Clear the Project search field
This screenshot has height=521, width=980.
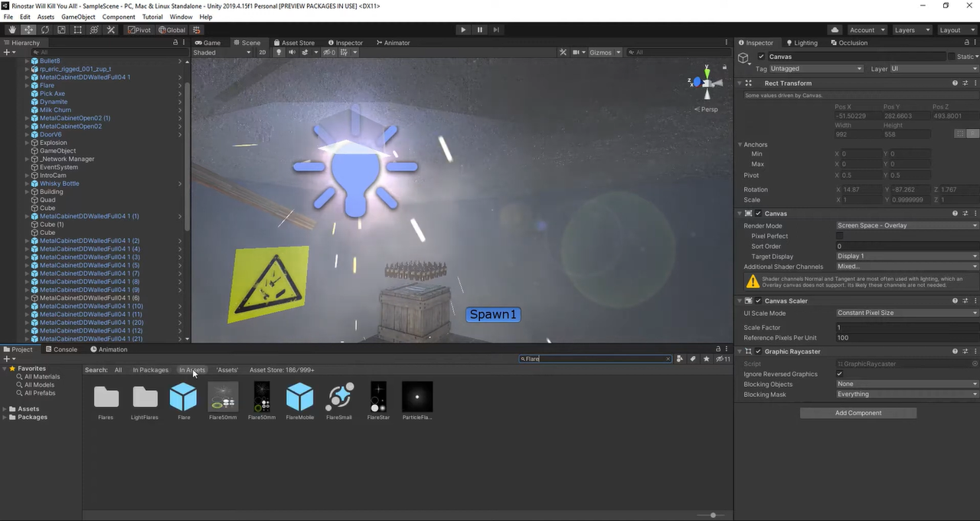(668, 359)
